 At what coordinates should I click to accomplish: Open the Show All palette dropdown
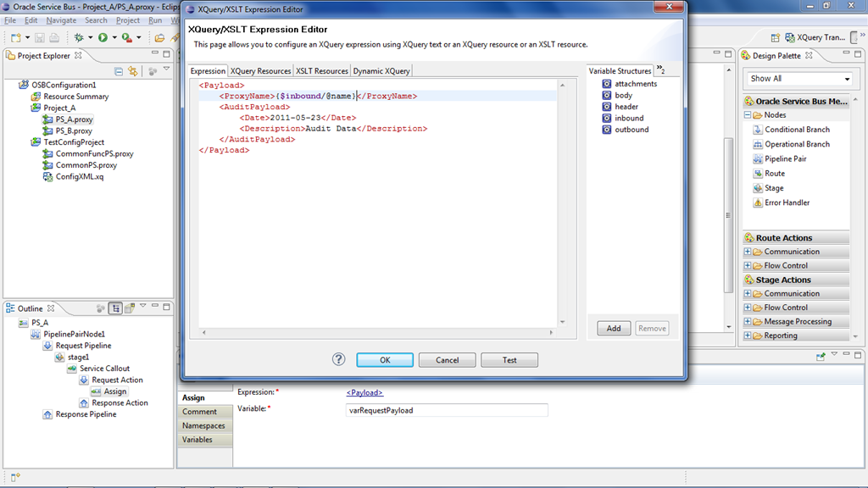(800, 78)
